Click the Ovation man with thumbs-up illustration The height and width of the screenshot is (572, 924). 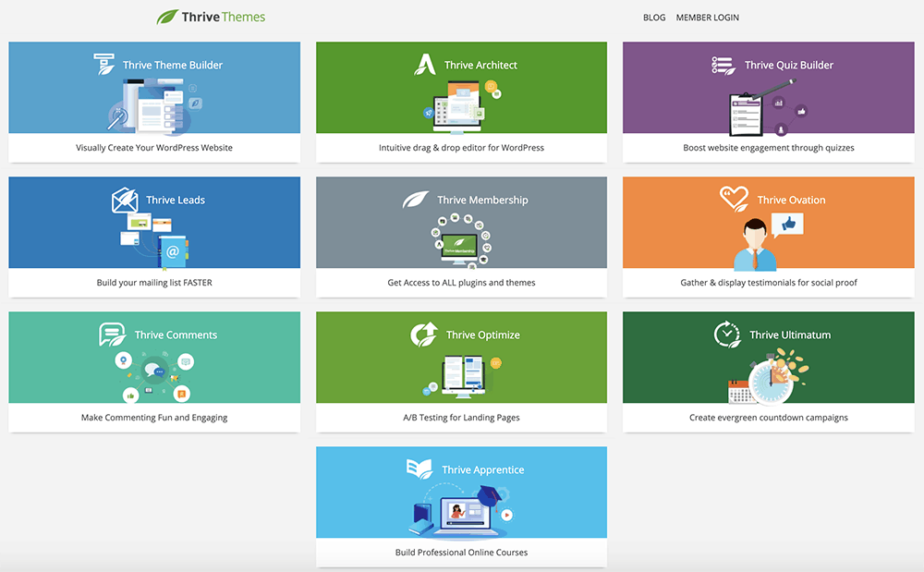tap(768, 241)
